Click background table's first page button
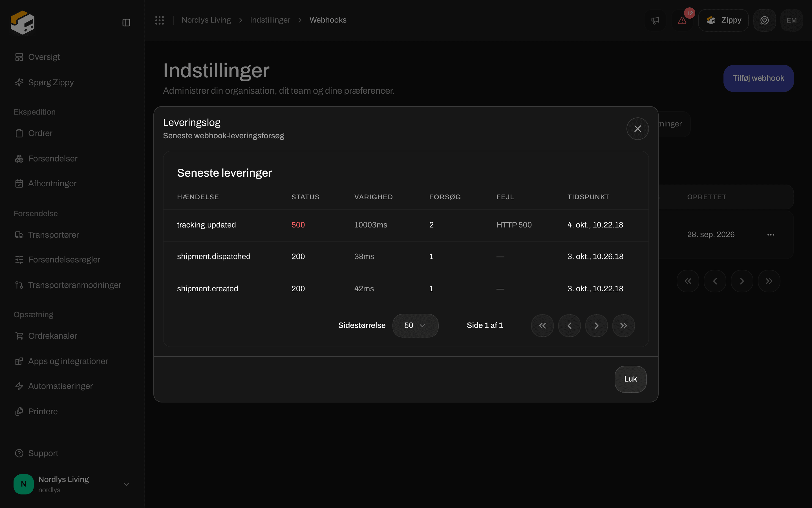This screenshot has height=508, width=812. point(688,281)
